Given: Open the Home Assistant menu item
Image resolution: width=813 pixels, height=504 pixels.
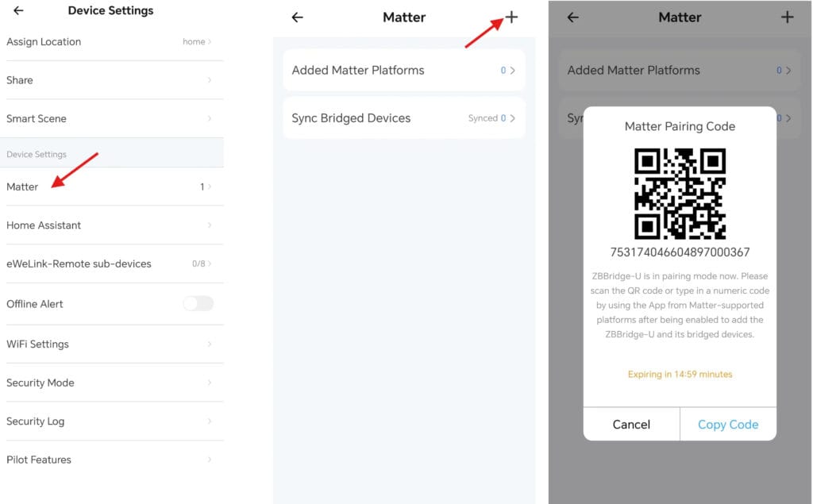Looking at the screenshot, I should (x=111, y=225).
